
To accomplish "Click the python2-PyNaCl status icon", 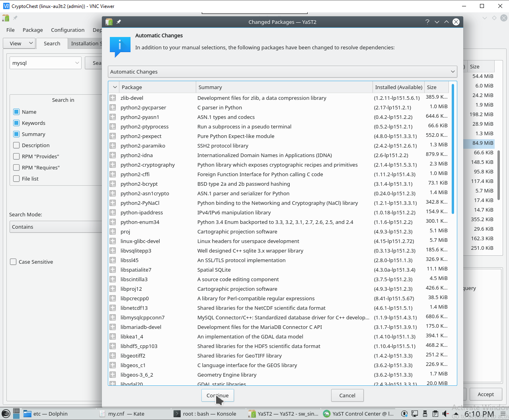I will coord(113,203).
